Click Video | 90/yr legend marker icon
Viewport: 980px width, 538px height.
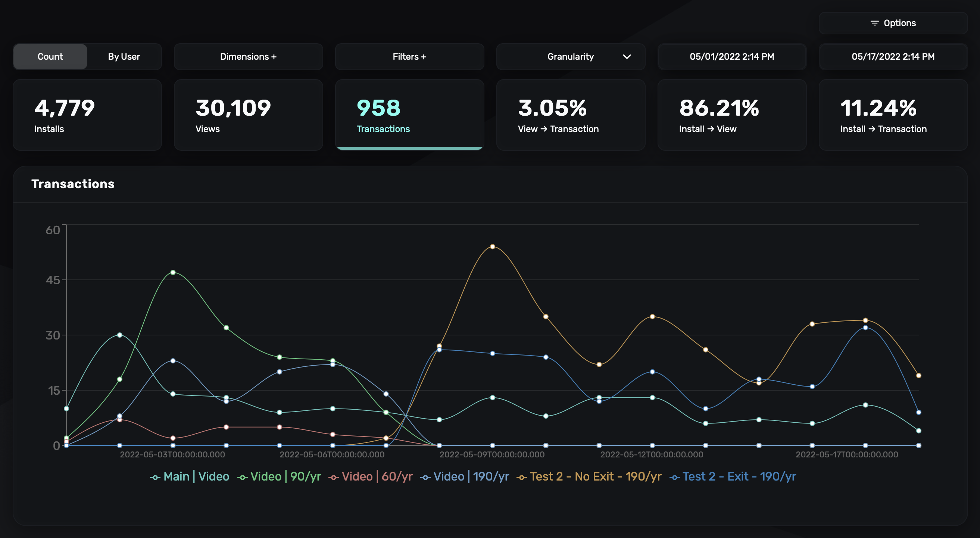[242, 478]
